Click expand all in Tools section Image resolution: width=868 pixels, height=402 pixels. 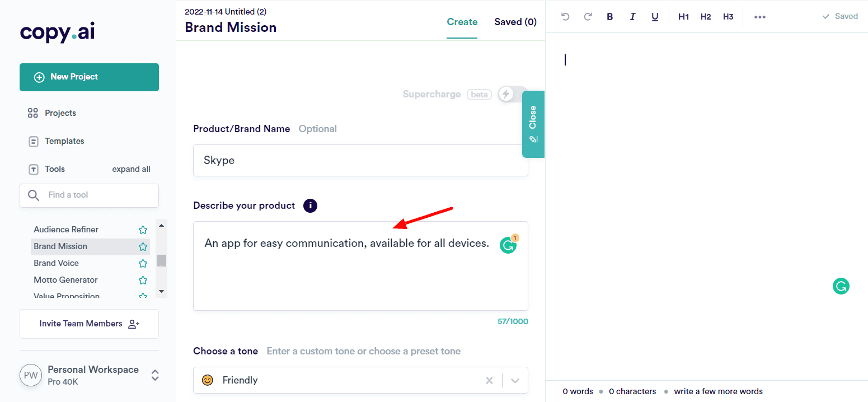point(131,169)
